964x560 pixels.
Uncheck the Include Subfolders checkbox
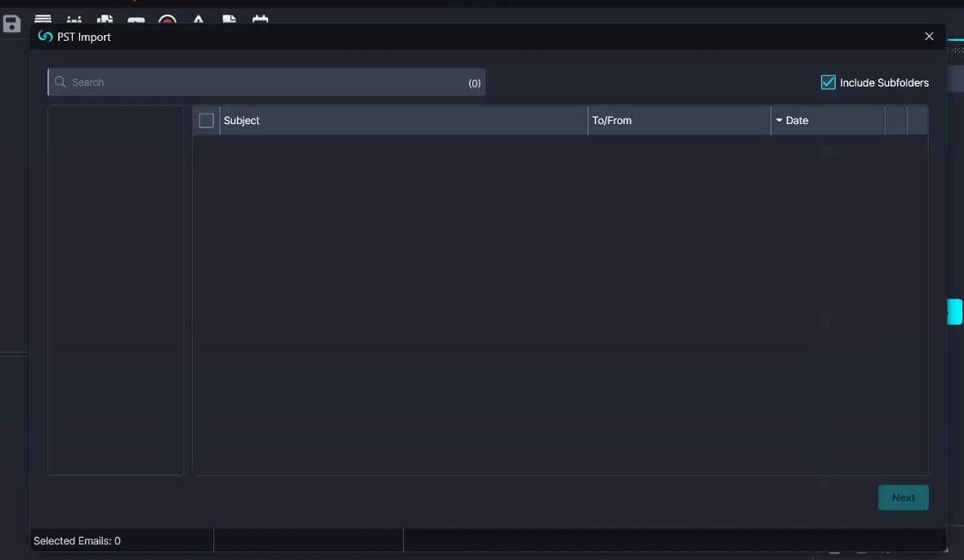[x=828, y=82]
